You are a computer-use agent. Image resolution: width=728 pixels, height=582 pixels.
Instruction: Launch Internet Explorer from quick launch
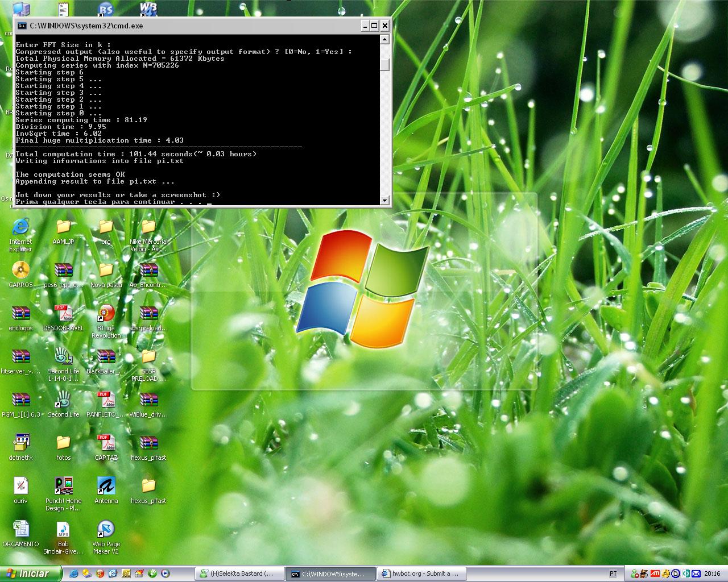tap(73, 574)
